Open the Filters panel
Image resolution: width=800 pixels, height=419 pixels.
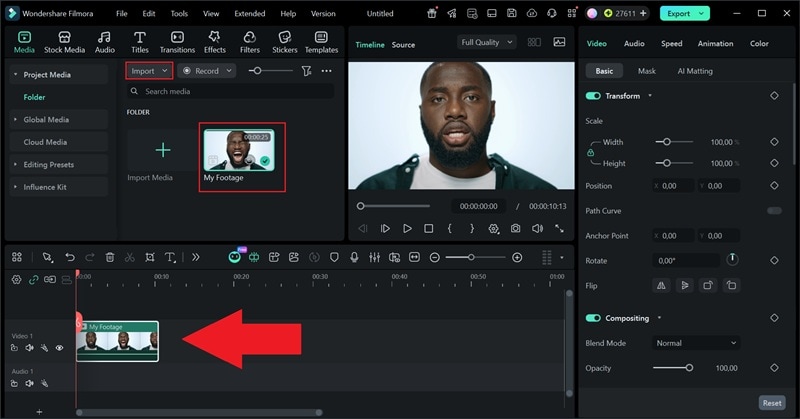[249, 42]
